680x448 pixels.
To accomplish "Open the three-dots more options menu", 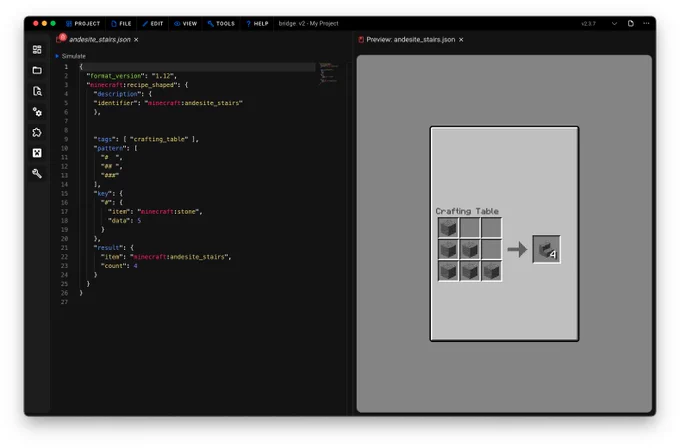I will click(646, 23).
